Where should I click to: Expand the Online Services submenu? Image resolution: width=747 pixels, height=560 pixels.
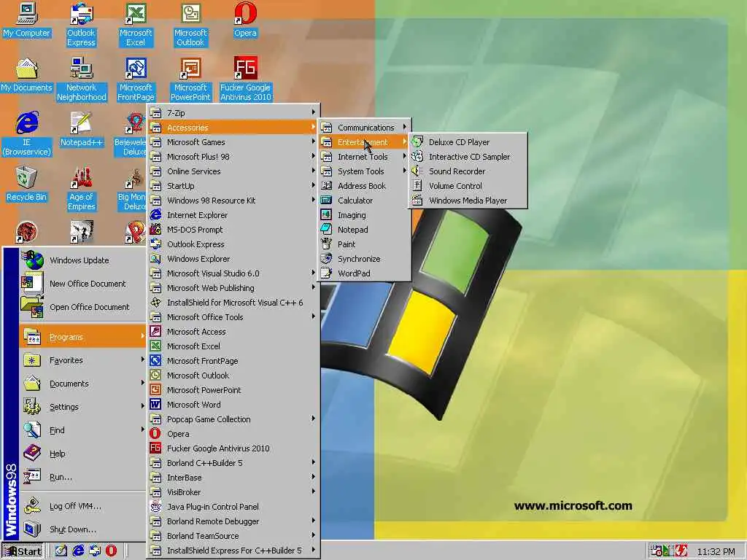click(x=233, y=171)
